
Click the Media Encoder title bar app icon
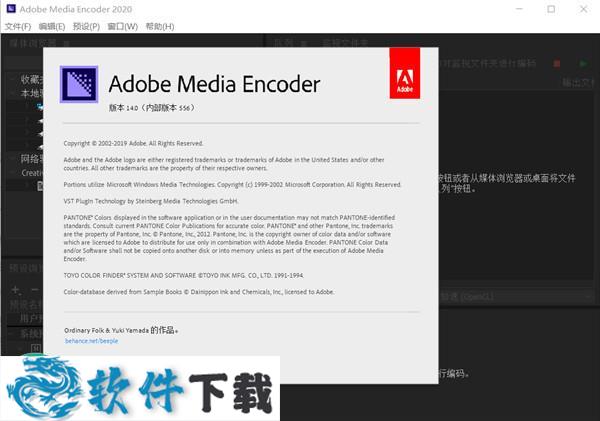point(11,8)
